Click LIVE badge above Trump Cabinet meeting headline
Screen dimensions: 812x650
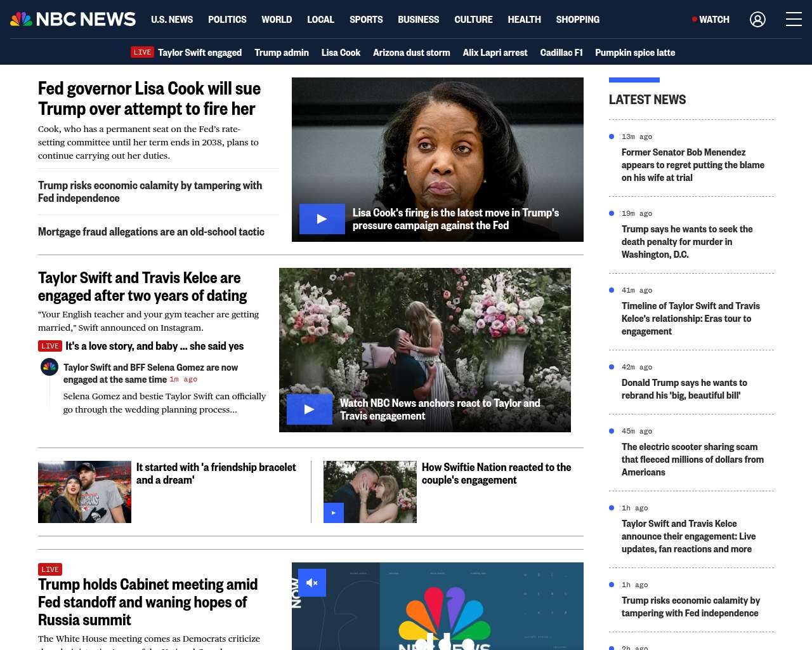[x=50, y=569]
